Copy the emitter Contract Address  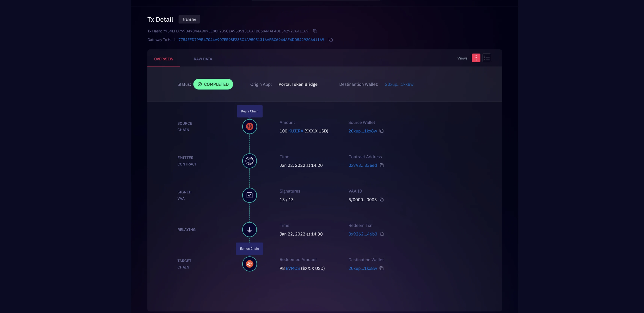[x=382, y=165]
